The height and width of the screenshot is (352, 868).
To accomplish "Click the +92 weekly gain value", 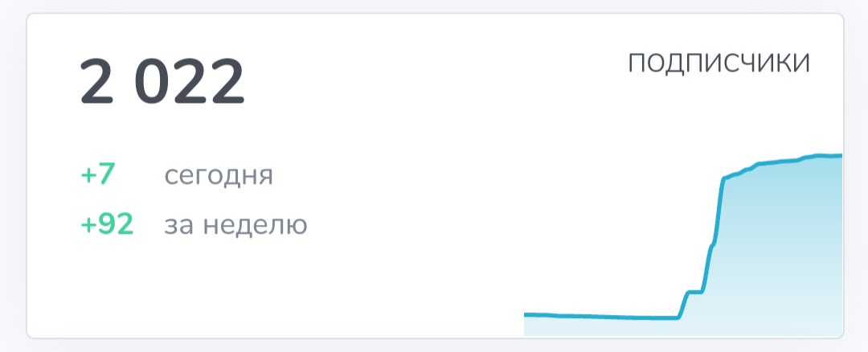I will pos(107,224).
